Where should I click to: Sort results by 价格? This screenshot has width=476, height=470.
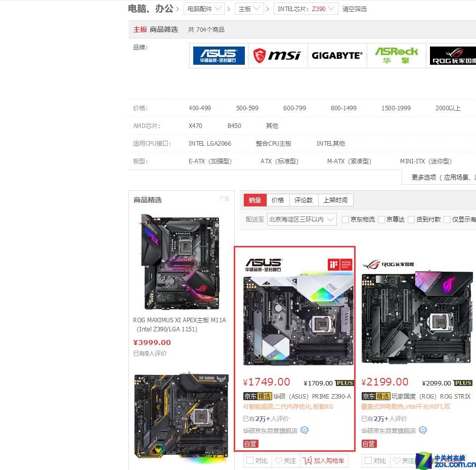(x=278, y=200)
